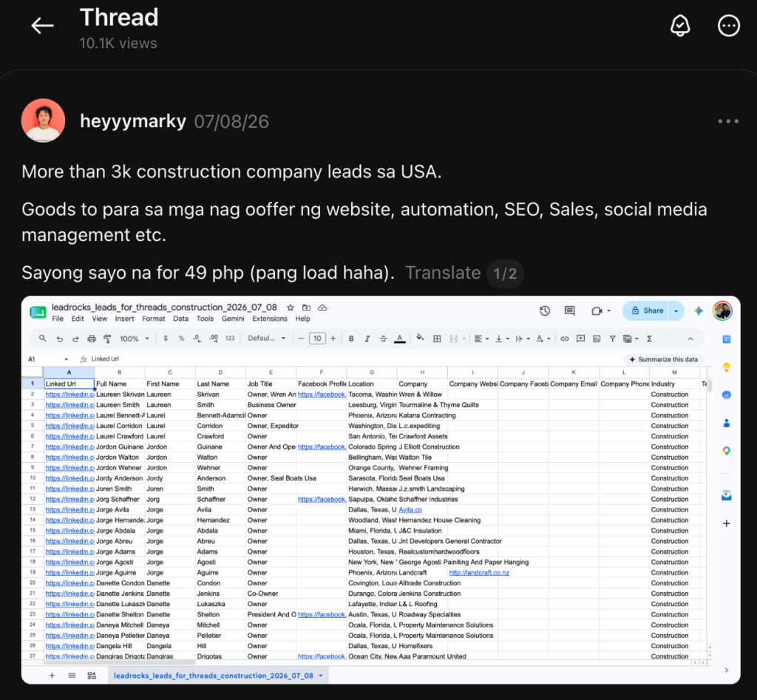Screen dimensions: 757x700
Task: Open the all sheets list icon
Action: click(x=72, y=676)
